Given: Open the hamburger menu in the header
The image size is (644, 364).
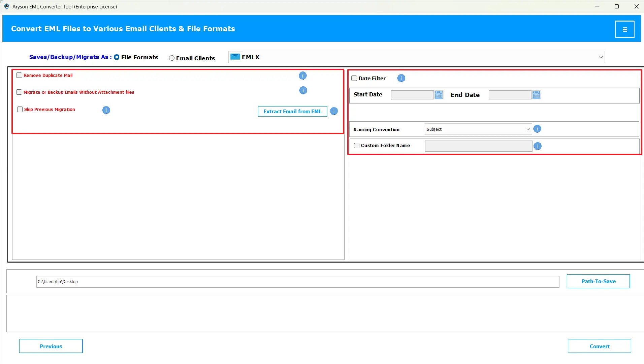Looking at the screenshot, I should pos(624,29).
